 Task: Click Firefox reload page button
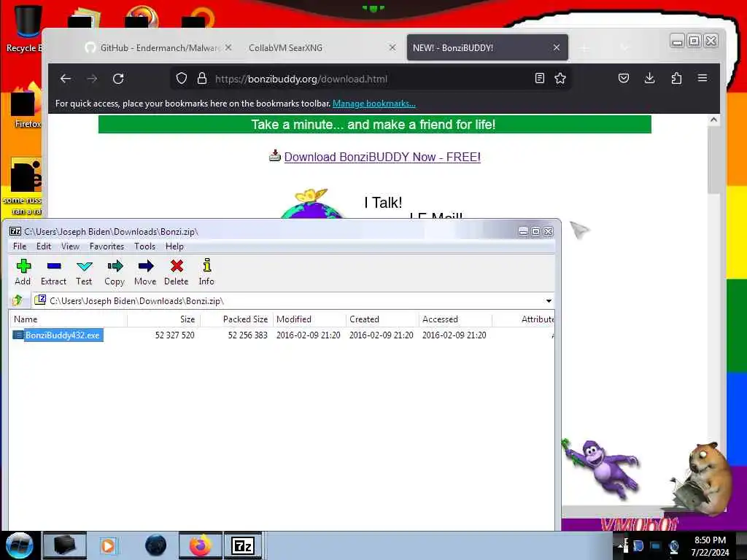(x=118, y=79)
